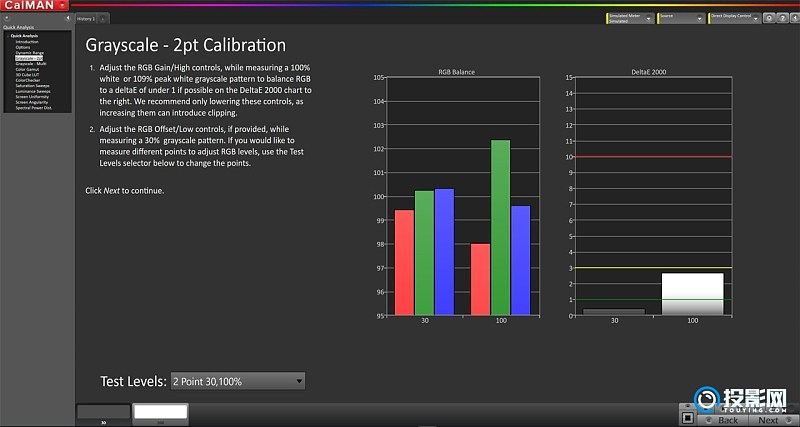
Task: Collapse the Quick Analysis sidebar arrow
Action: click(x=67, y=18)
